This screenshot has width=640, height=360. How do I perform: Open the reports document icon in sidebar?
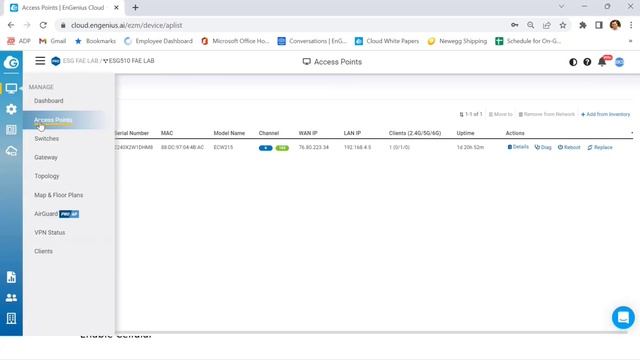pyautogui.click(x=11, y=277)
